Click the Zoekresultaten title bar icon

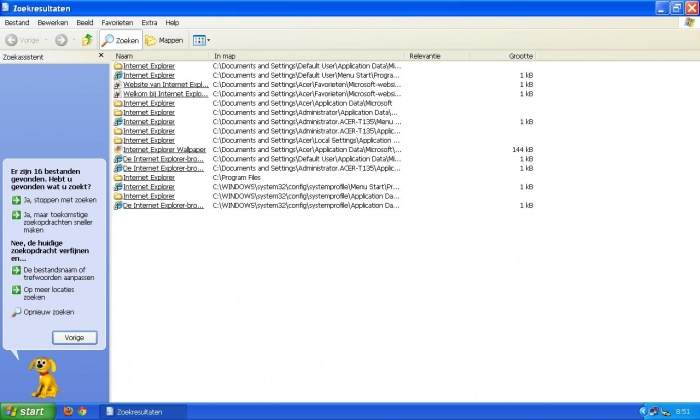click(x=6, y=8)
